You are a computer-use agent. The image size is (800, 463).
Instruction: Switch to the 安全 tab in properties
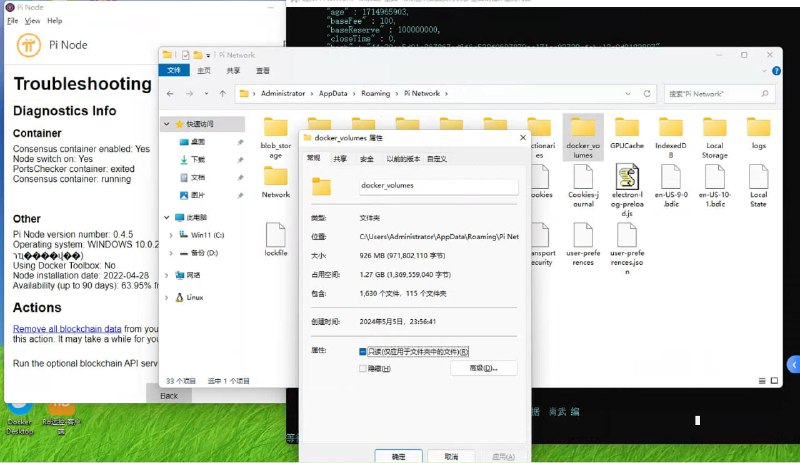367,159
